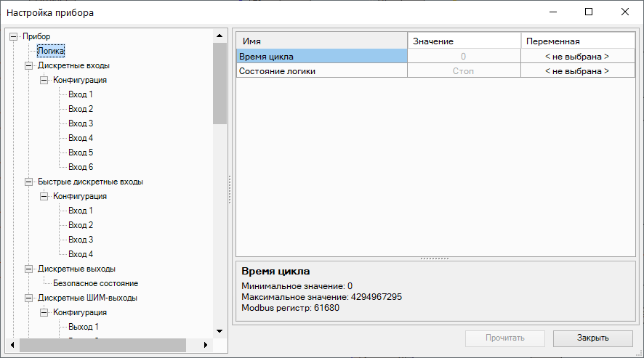Image resolution: width=644 pixels, height=358 pixels.
Task: Click the Значение column header
Action: pyautogui.click(x=464, y=41)
